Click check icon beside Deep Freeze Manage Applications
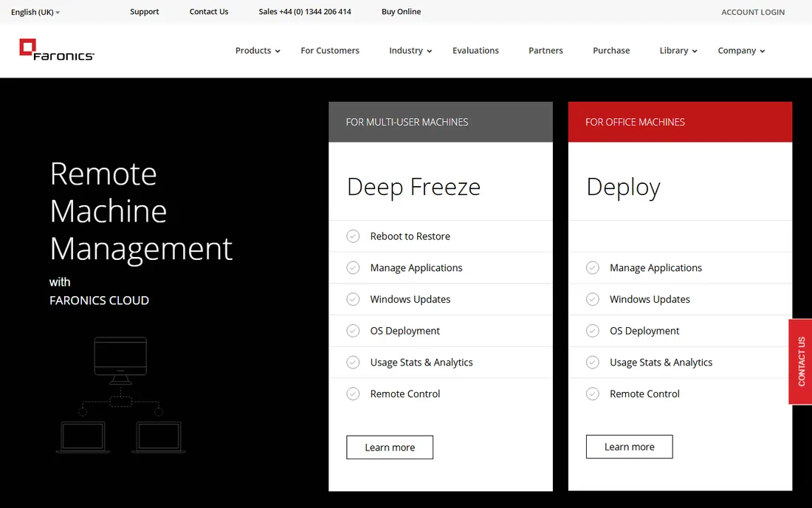812x508 pixels. (x=353, y=268)
